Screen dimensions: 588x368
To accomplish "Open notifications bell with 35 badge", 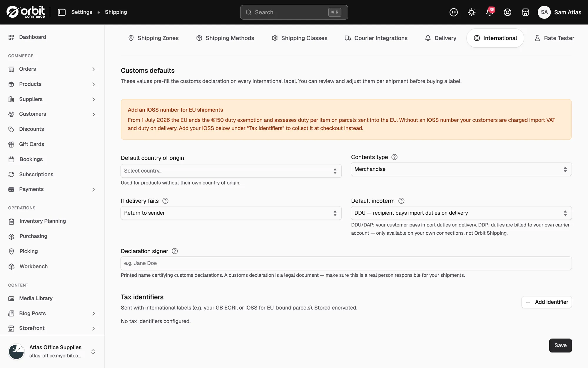I will click(x=490, y=12).
